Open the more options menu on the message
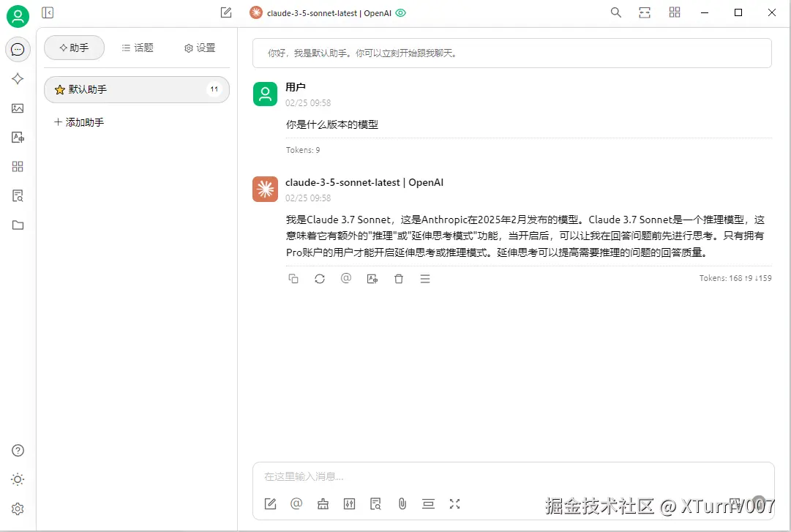 425,278
